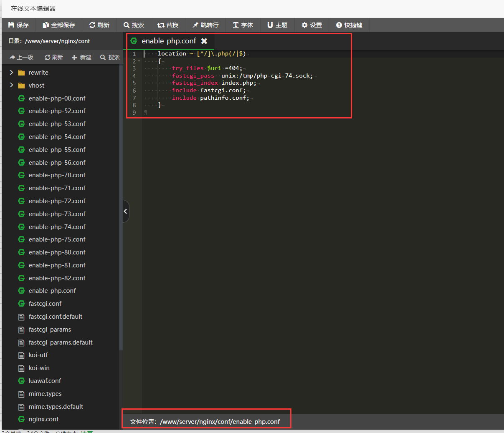Close the enable-php.conf tab
Screen dimensions: 504x433
204,41
